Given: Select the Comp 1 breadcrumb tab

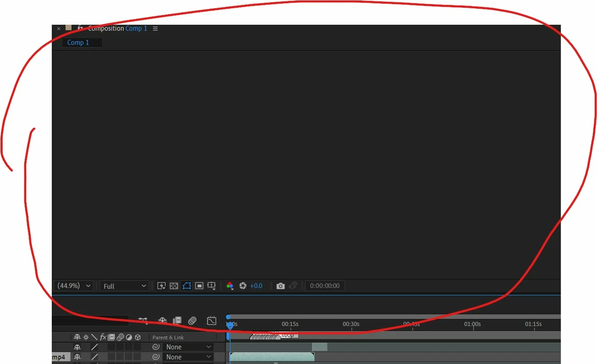Looking at the screenshot, I should 82,43.
